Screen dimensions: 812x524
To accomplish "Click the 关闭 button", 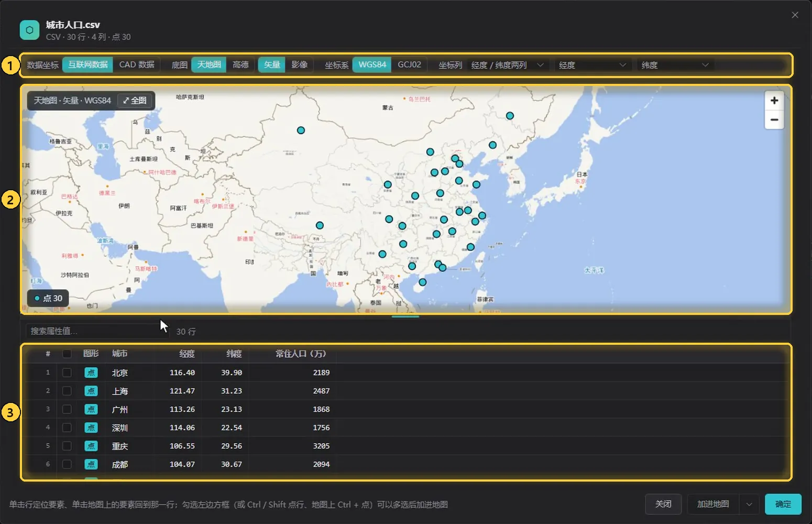I will tap(663, 504).
